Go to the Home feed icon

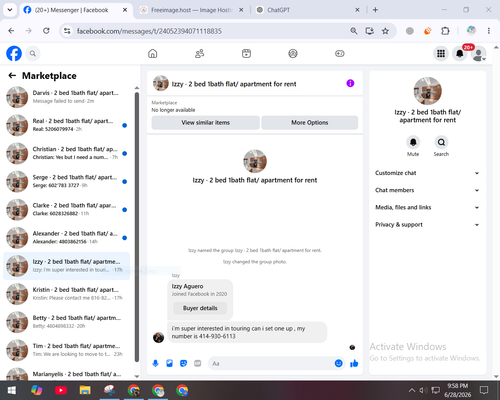tap(153, 53)
